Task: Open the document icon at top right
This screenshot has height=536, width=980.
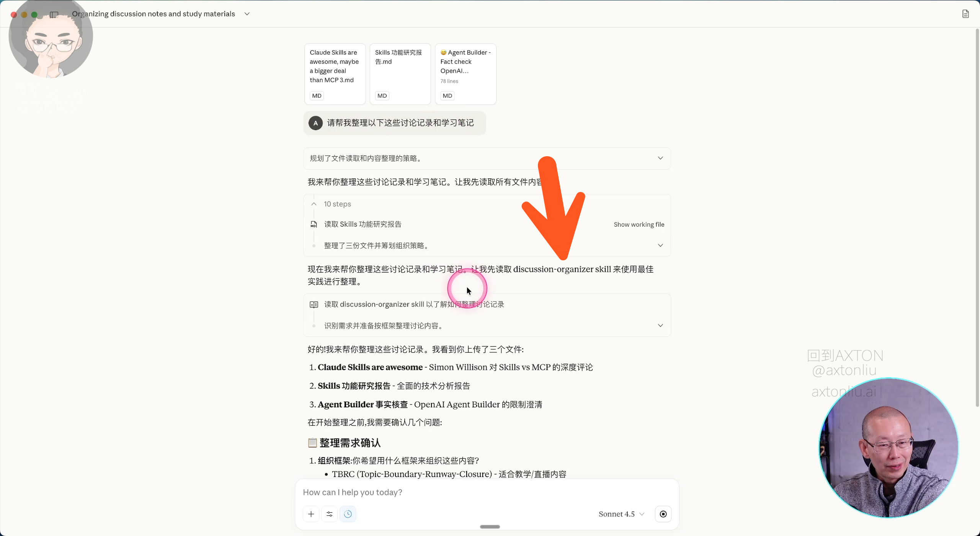Action: click(965, 14)
